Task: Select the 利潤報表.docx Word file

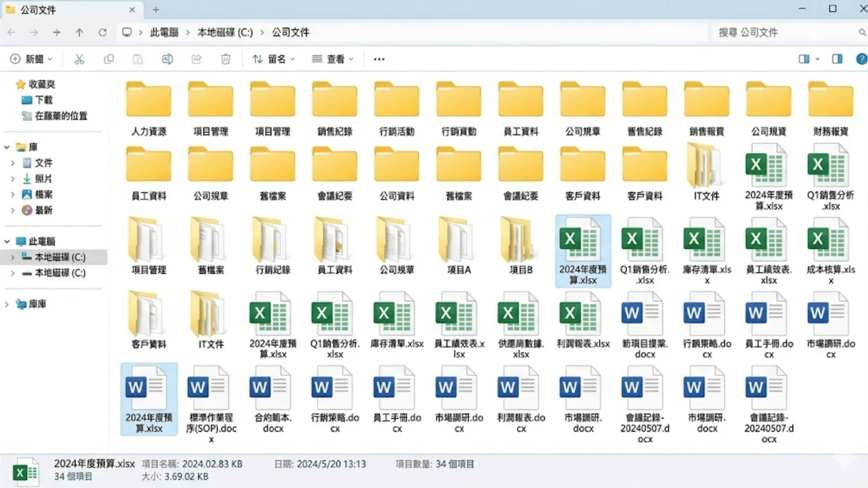Action: coord(521,400)
